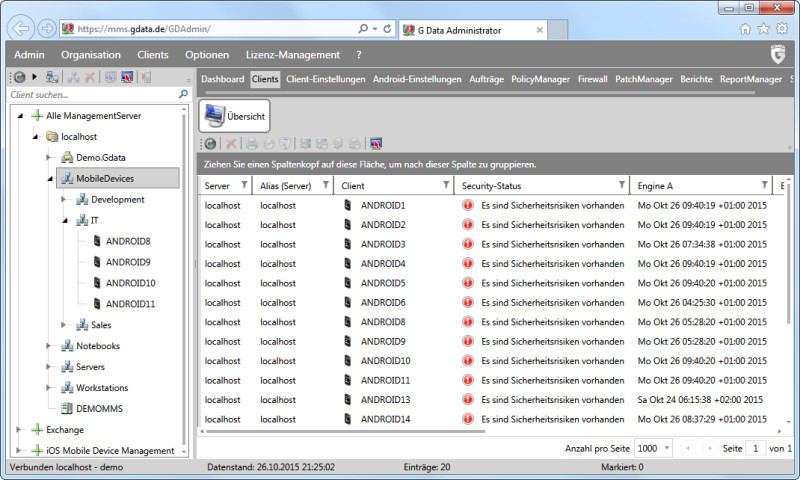800x480 pixels.
Task: Click the phone icon next to ANDROID5 in table
Action: pos(347,283)
